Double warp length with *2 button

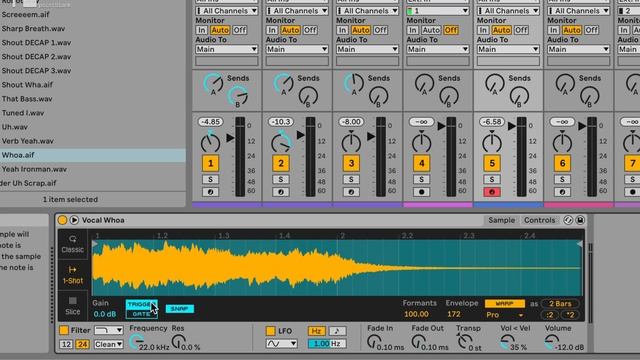click(x=570, y=315)
